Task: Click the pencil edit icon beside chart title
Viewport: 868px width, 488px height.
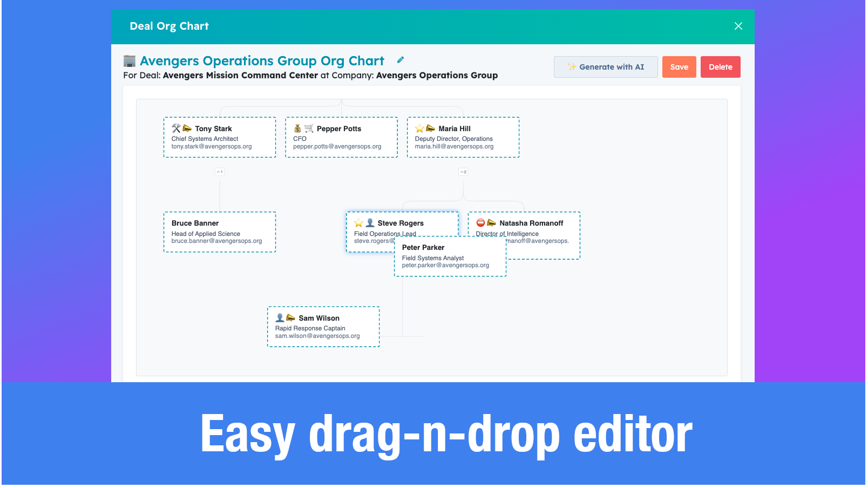Action: [x=400, y=60]
